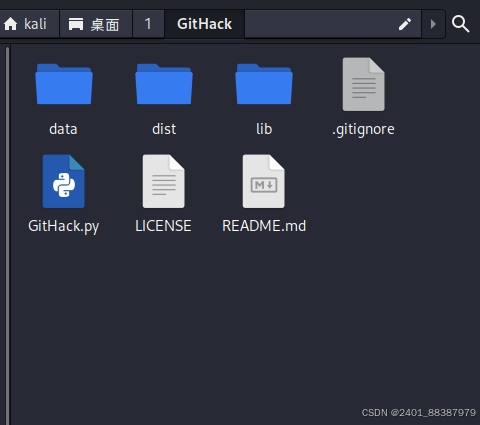Image resolution: width=480 pixels, height=425 pixels.
Task: Click the pencil edit-path icon
Action: 405,24
